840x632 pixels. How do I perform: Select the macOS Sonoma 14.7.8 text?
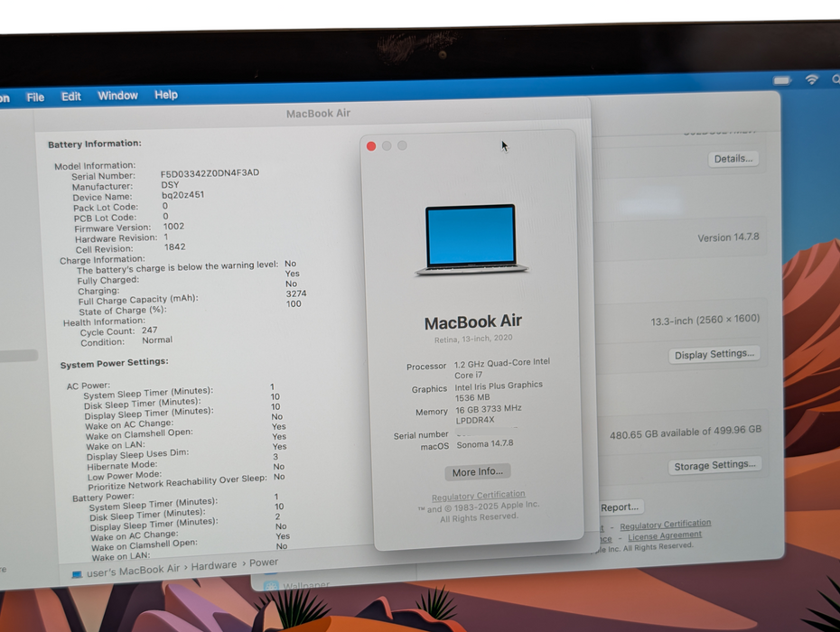click(485, 444)
